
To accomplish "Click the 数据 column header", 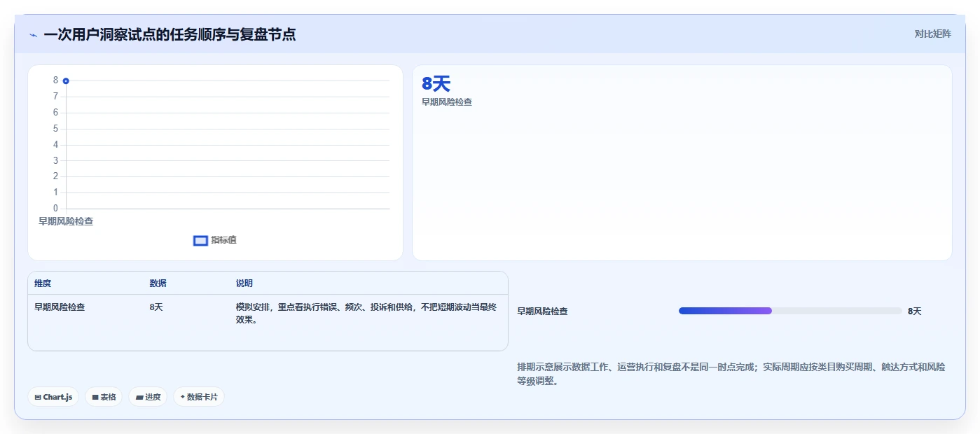I will pyautogui.click(x=158, y=283).
